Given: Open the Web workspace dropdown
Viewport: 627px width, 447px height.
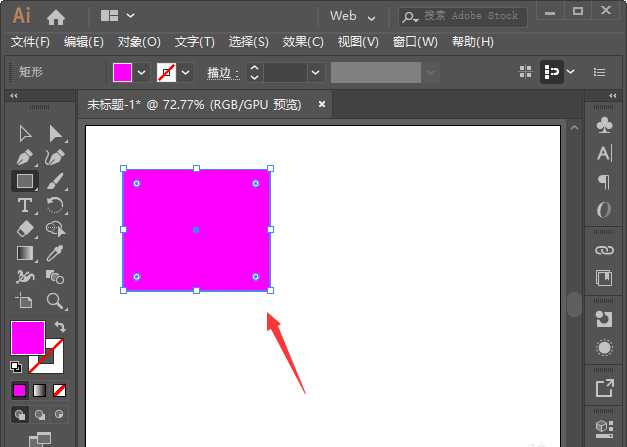Looking at the screenshot, I should [353, 16].
